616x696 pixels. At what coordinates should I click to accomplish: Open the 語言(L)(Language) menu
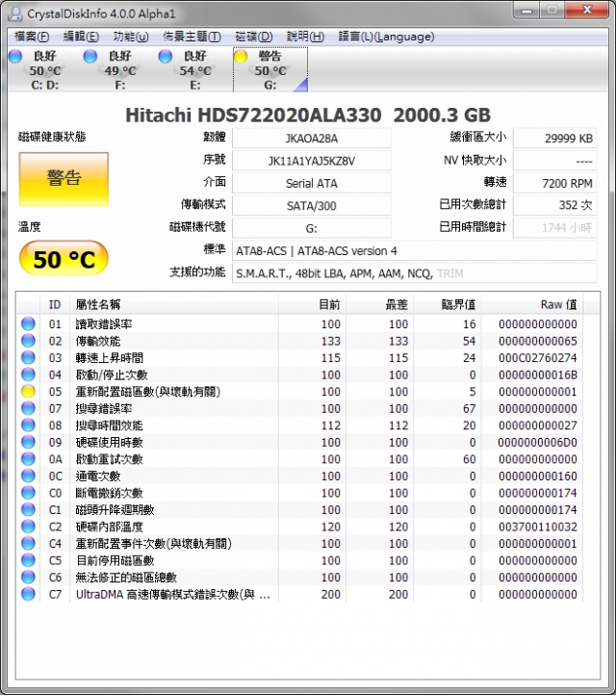[x=386, y=37]
